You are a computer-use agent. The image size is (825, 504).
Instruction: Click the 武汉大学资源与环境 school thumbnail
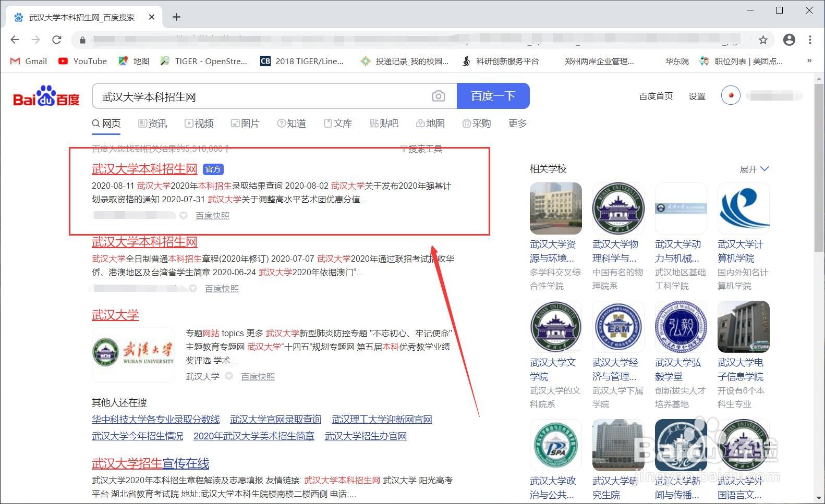point(556,208)
